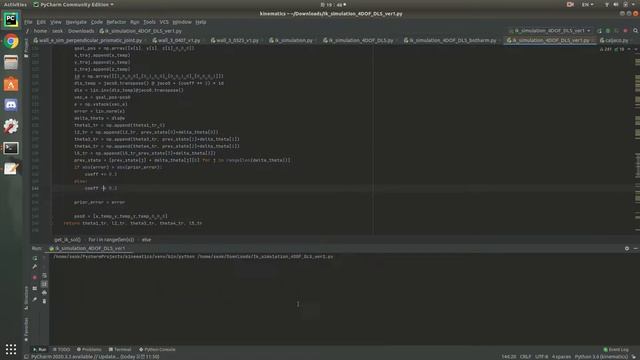Clear all output with trash icon
This screenshot has width=640, height=360.
point(44,301)
